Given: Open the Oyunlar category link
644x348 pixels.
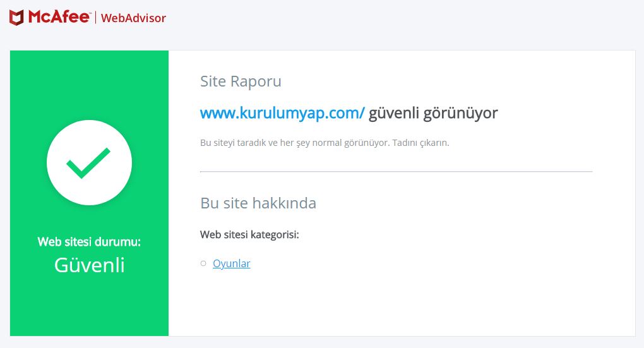Looking at the screenshot, I should click(231, 263).
